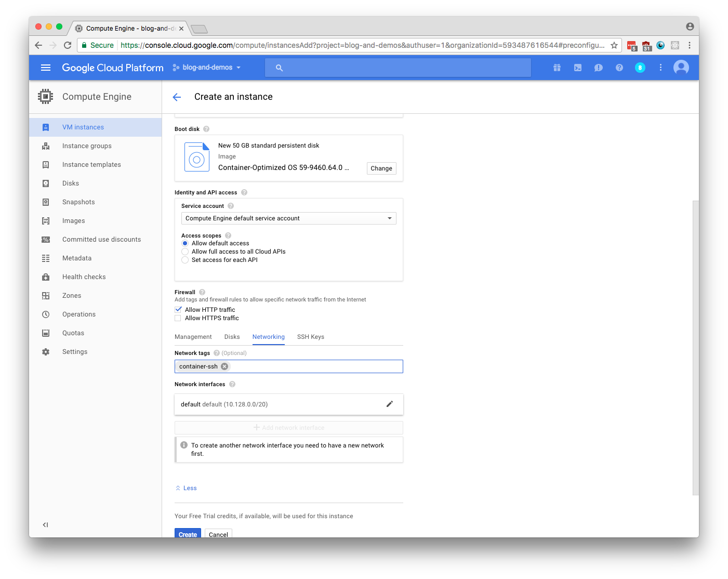Screen dimensions: 728x579
Task: Select Set access for each API
Action: tap(184, 260)
